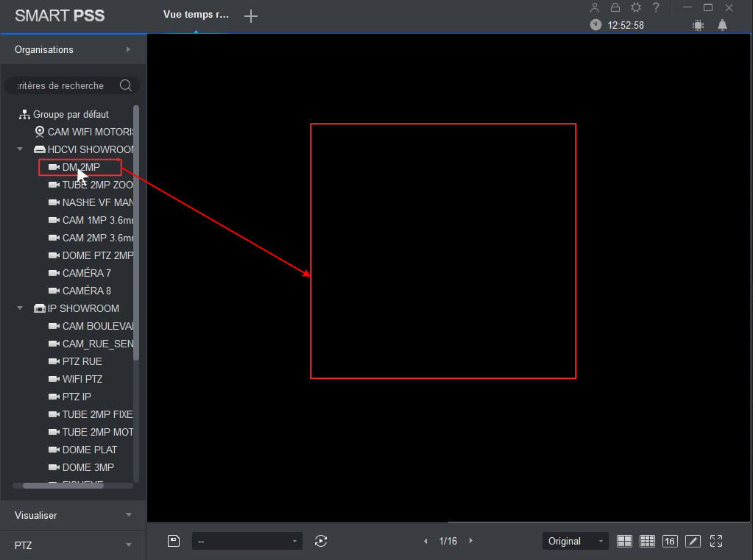753x560 pixels.
Task: Open the Original aspect ratio dropdown
Action: point(575,541)
